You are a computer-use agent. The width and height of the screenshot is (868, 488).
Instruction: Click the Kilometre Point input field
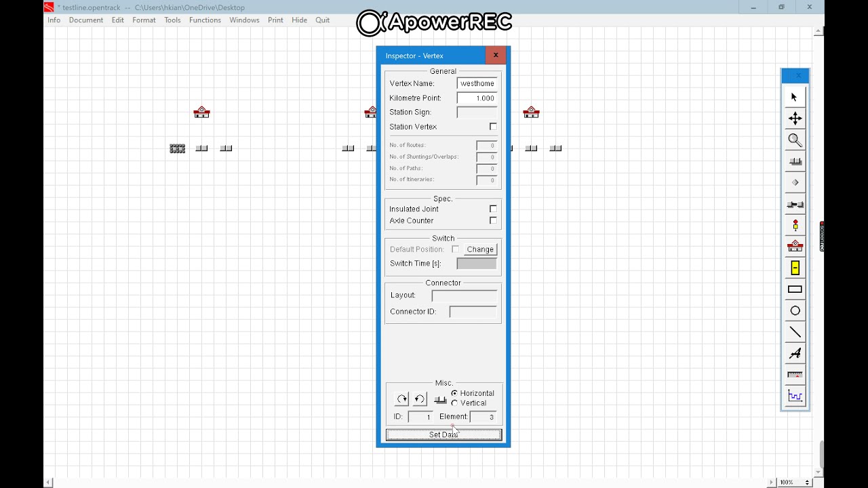(x=477, y=98)
